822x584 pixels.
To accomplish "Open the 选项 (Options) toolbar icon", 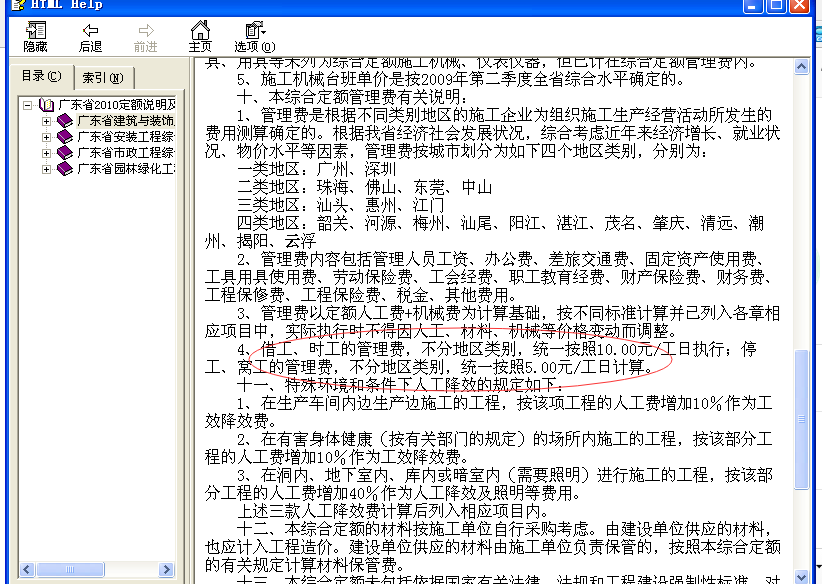I will click(x=255, y=30).
